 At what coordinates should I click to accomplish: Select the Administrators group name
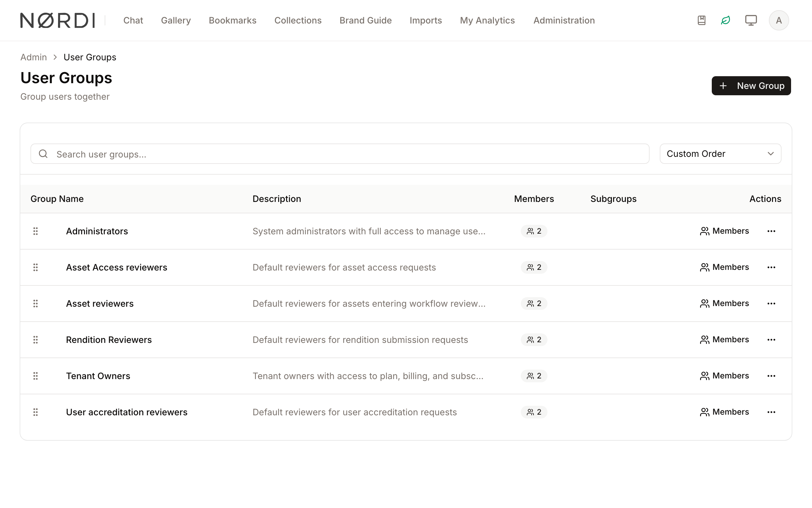point(97,231)
